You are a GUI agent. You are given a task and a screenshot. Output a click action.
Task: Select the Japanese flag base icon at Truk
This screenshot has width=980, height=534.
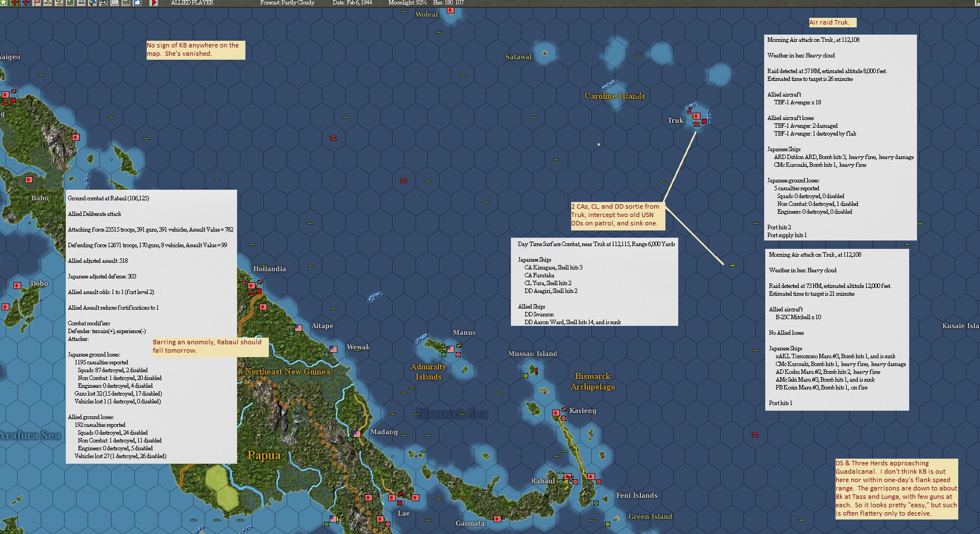[x=697, y=116]
